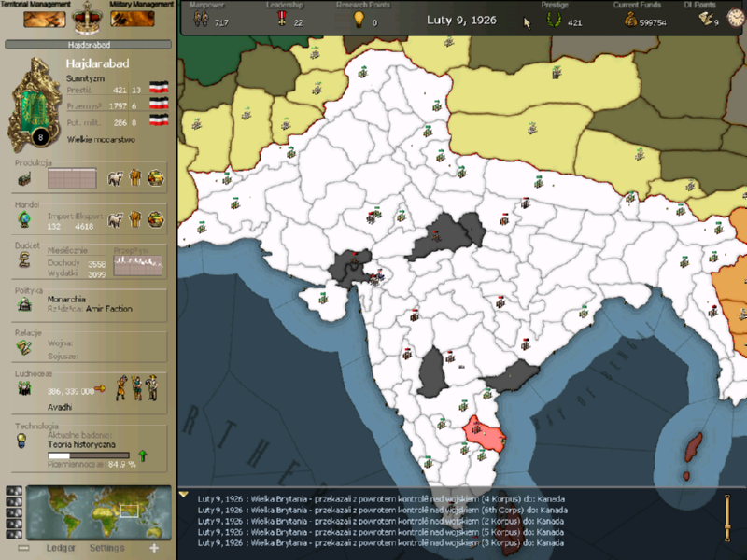The image size is (747, 560).
Task: Select the topmost map mode button
Action: coord(14,491)
